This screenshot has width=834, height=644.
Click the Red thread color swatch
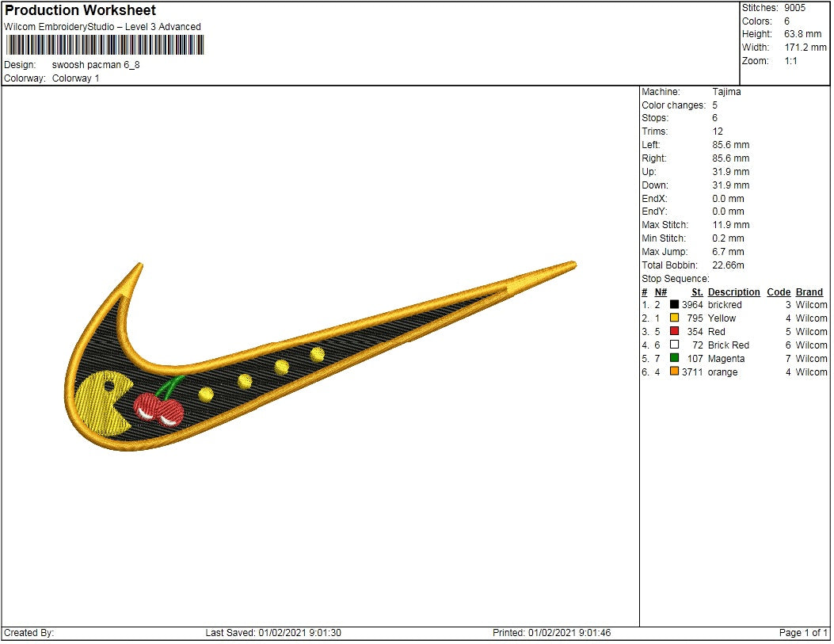tap(676, 332)
